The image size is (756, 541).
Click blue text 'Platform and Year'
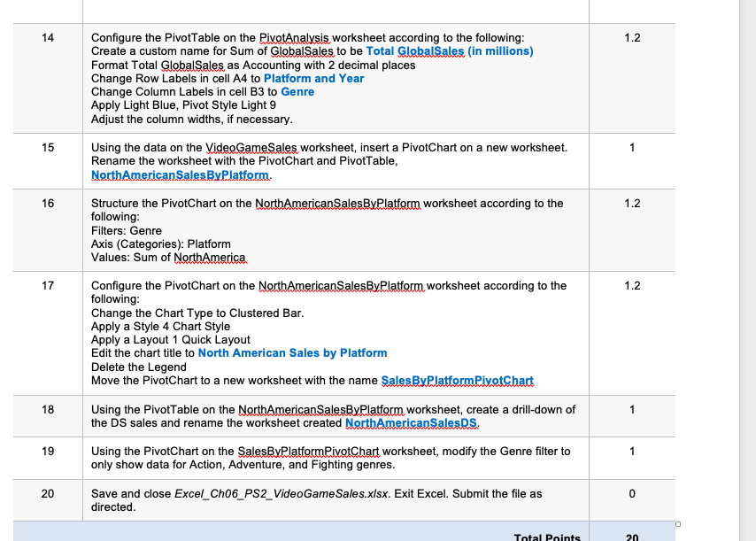coord(314,79)
